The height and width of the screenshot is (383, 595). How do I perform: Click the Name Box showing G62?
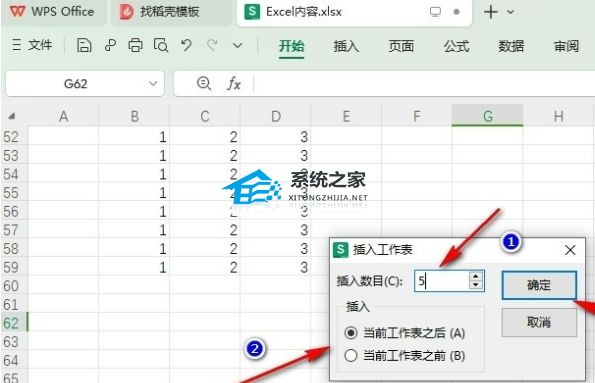coord(76,83)
